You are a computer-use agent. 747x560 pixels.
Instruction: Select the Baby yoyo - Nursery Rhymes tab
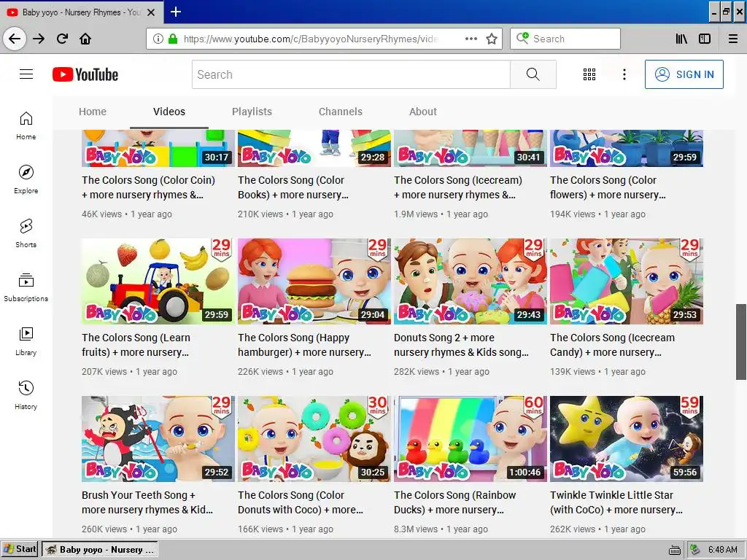82,12
